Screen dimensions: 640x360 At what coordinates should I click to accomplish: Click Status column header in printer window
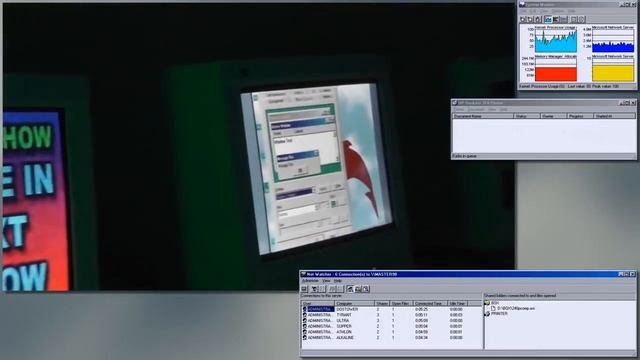[x=527, y=116]
